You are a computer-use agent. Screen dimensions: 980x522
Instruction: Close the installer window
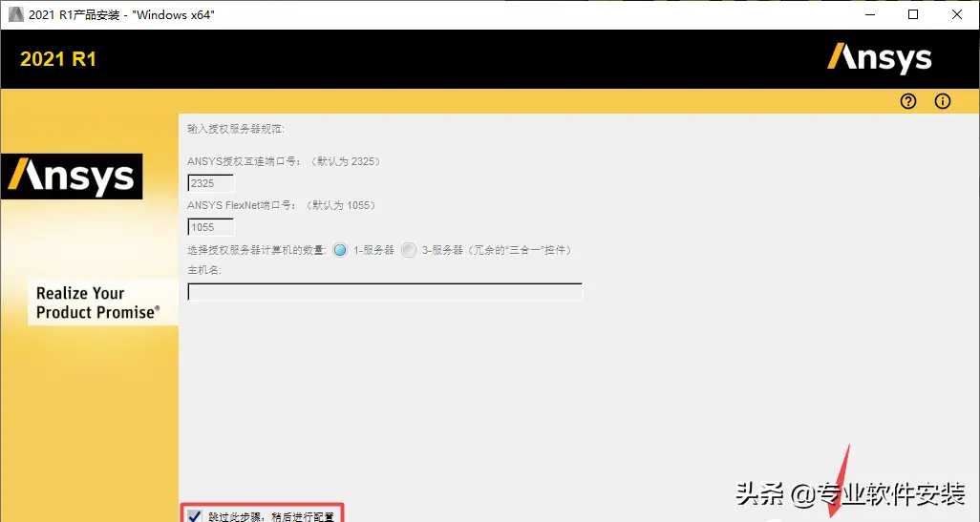tap(957, 14)
